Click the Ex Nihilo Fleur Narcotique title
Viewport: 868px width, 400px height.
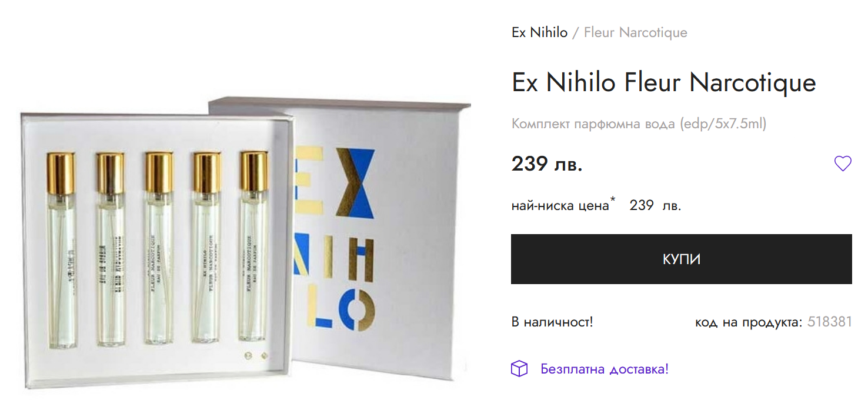[664, 82]
